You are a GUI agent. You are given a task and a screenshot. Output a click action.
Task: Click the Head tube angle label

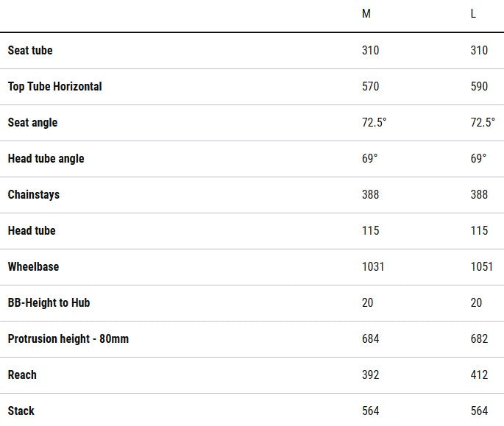tap(46, 159)
